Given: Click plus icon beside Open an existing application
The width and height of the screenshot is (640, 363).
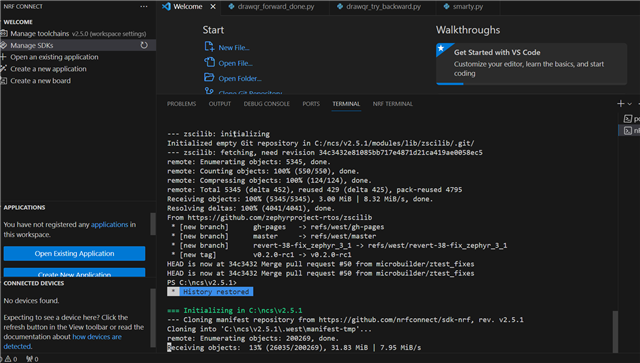Looking at the screenshot, I should click(4, 57).
